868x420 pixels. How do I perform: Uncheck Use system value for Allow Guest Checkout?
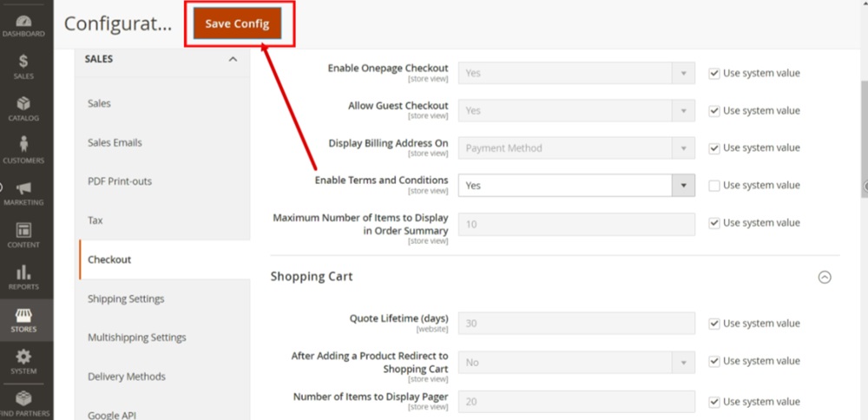(x=714, y=111)
